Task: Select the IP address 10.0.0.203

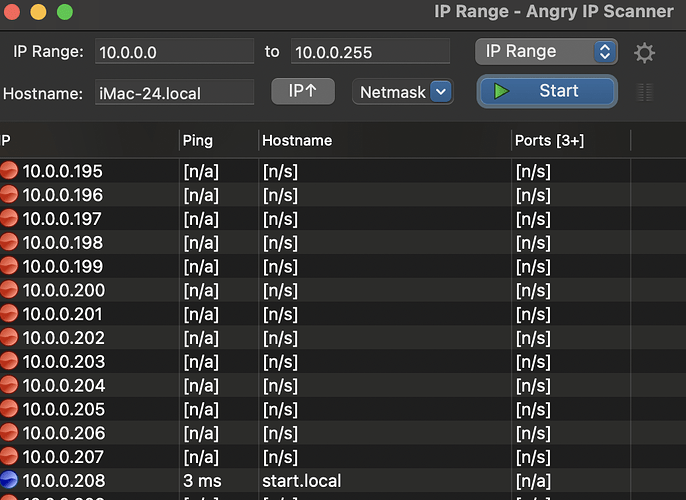Action: [64, 362]
